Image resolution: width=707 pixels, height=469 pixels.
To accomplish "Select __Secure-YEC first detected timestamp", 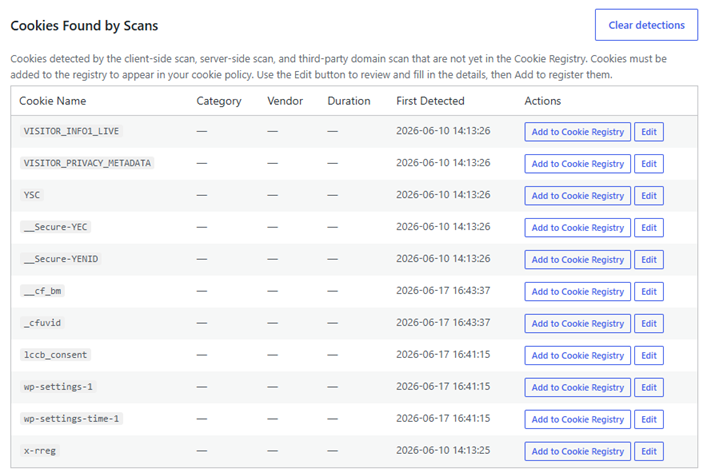I will pos(443,226).
